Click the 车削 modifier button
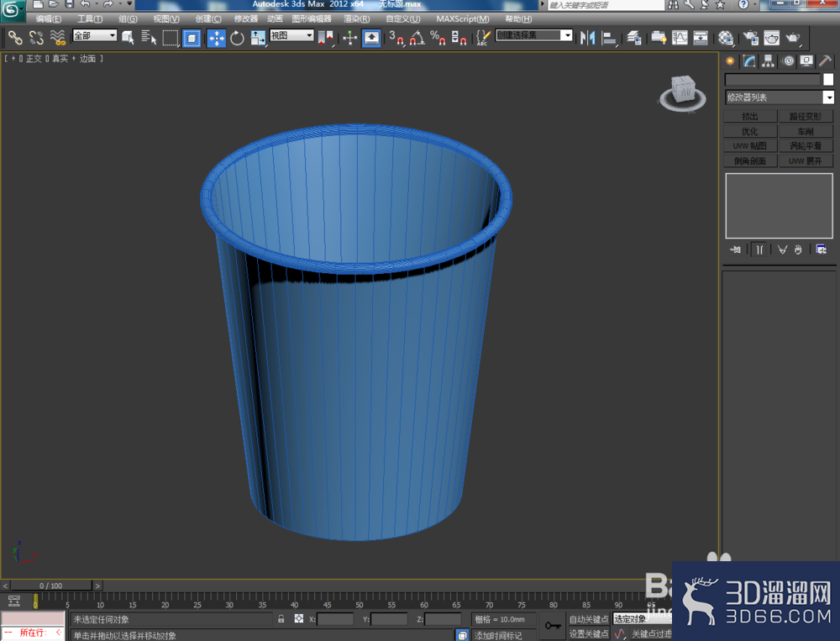 point(806,131)
